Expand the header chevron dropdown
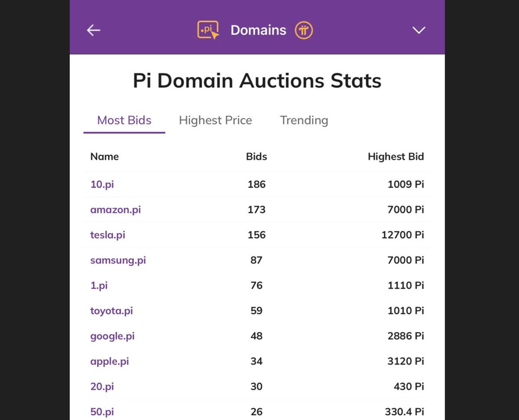This screenshot has height=420, width=519. coord(419,30)
